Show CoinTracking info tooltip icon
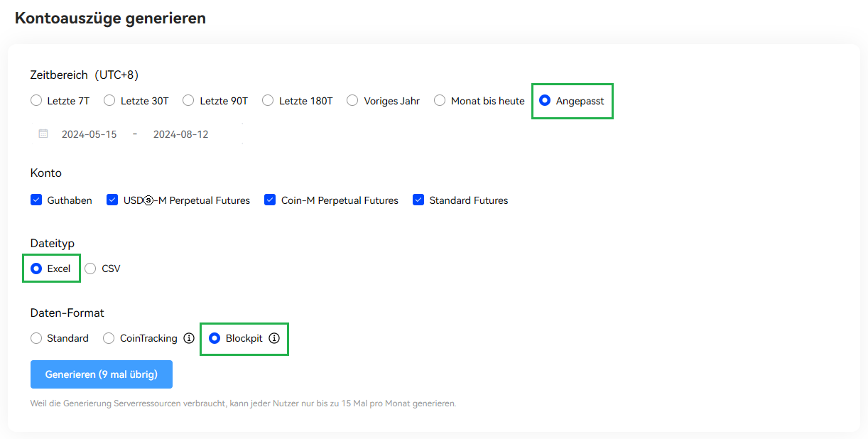 coord(189,338)
